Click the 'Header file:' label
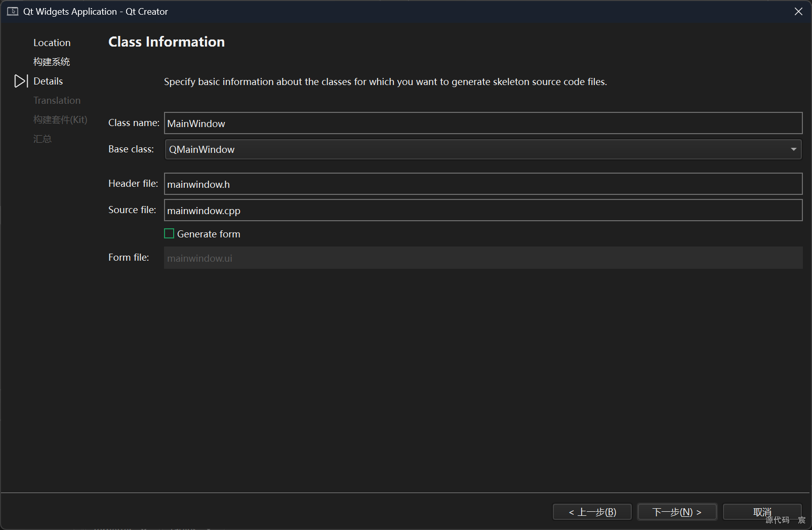This screenshot has height=530, width=812. click(x=133, y=183)
